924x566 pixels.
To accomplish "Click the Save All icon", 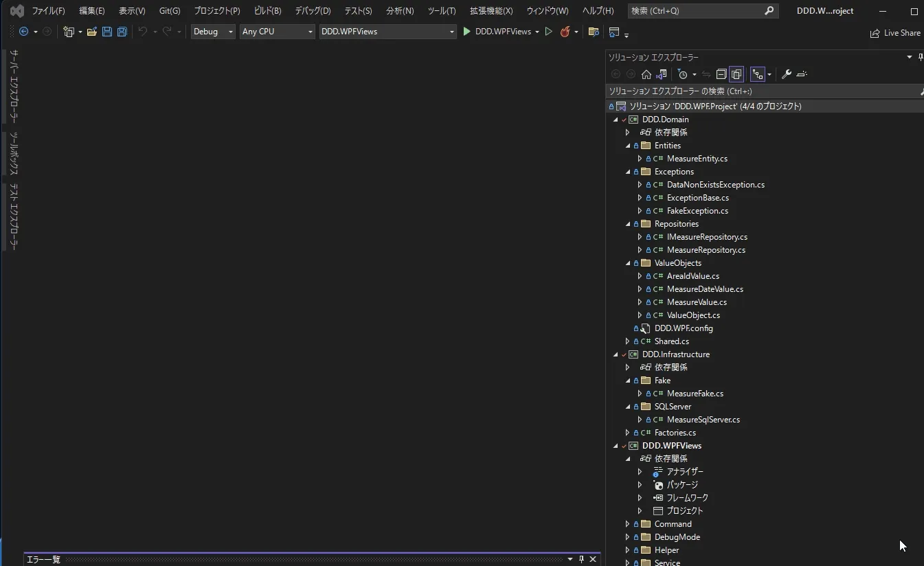I will coord(122,32).
